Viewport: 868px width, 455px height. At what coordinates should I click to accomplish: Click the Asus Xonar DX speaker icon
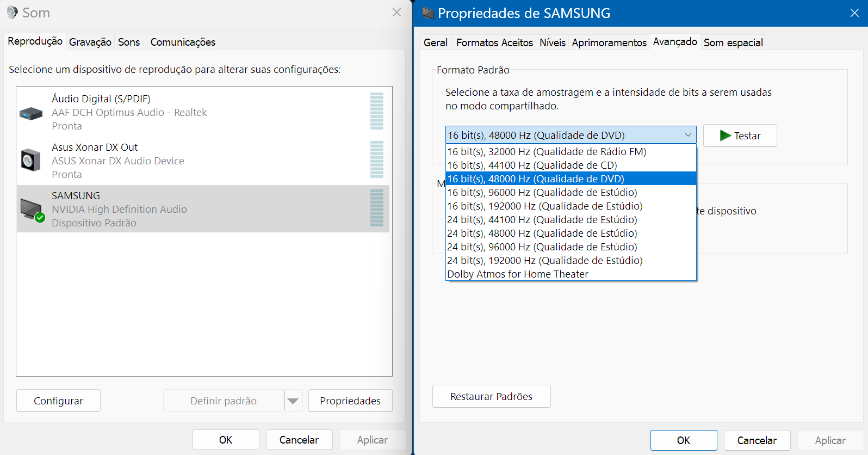coord(30,160)
